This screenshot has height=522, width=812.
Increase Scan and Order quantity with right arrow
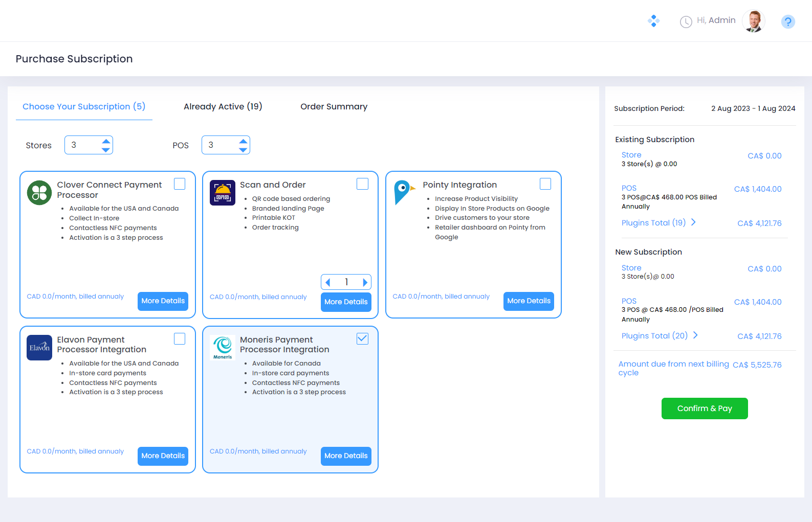[365, 282]
